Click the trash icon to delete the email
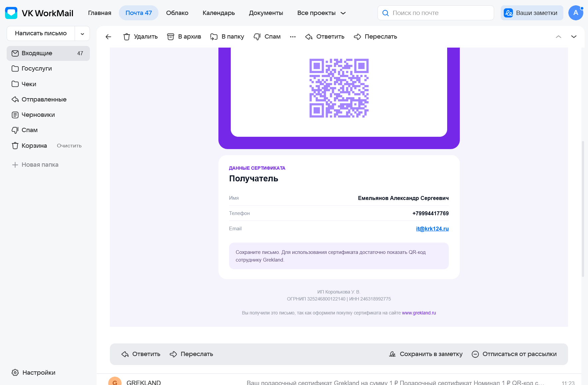Screen dimensions: 588x385 click(127, 37)
